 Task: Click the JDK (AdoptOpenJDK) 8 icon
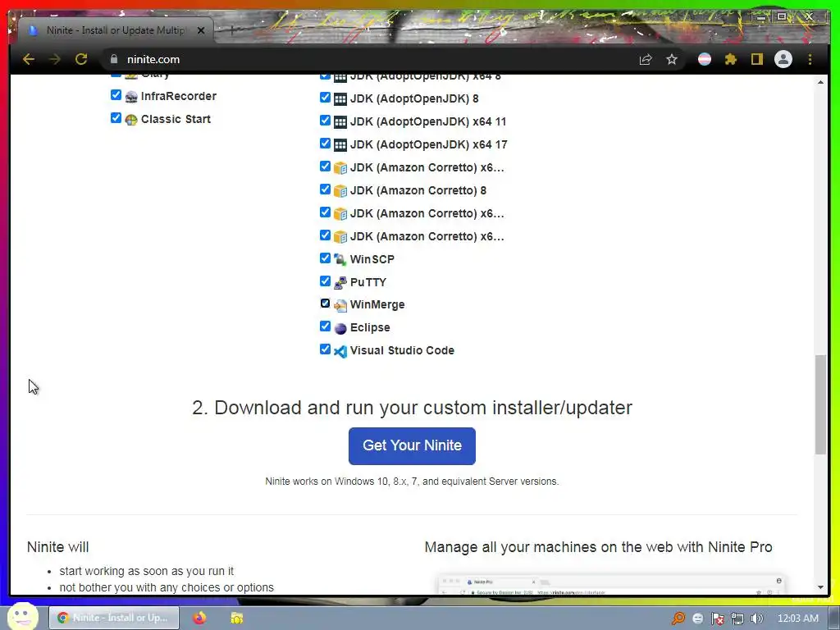pos(340,99)
